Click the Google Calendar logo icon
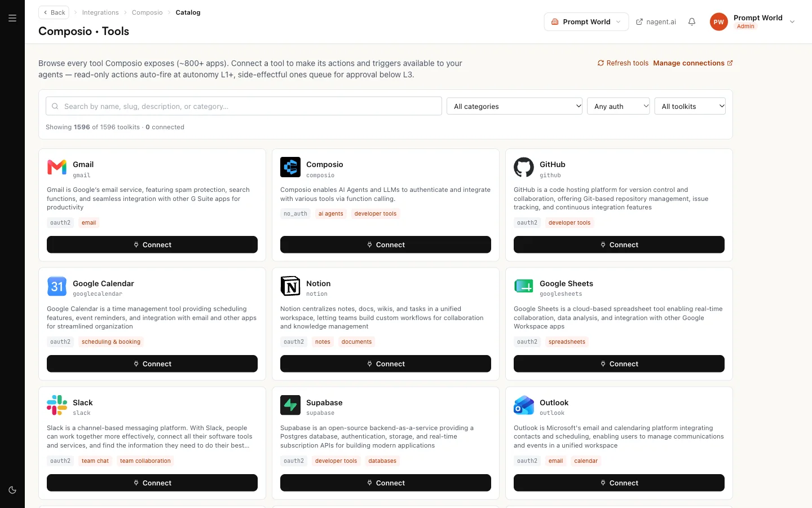The height and width of the screenshot is (508, 812). coord(57,286)
